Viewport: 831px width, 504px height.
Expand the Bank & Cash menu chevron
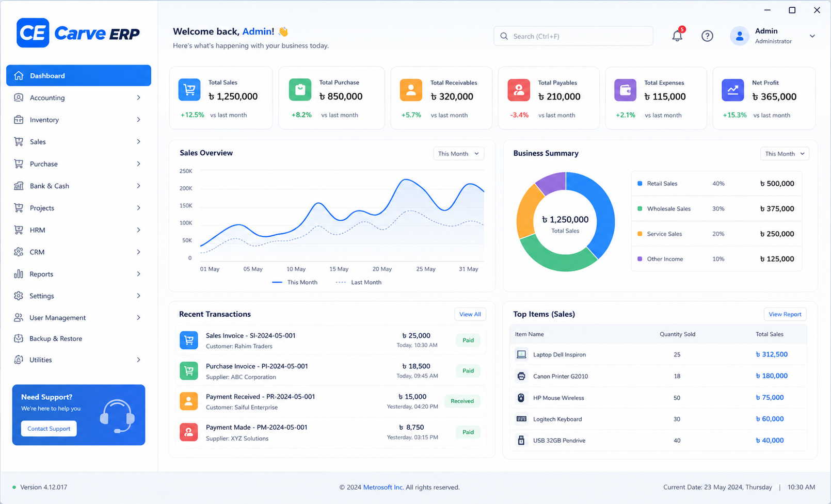click(x=138, y=186)
